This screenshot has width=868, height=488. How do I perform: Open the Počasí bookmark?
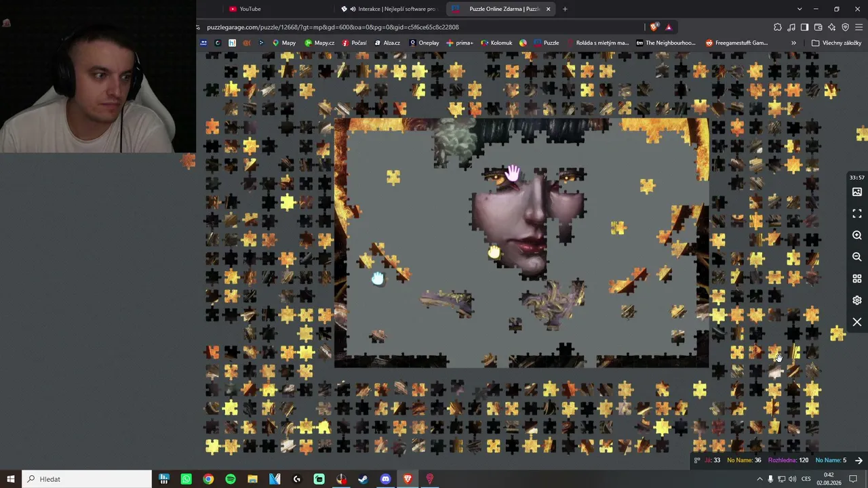(x=355, y=43)
